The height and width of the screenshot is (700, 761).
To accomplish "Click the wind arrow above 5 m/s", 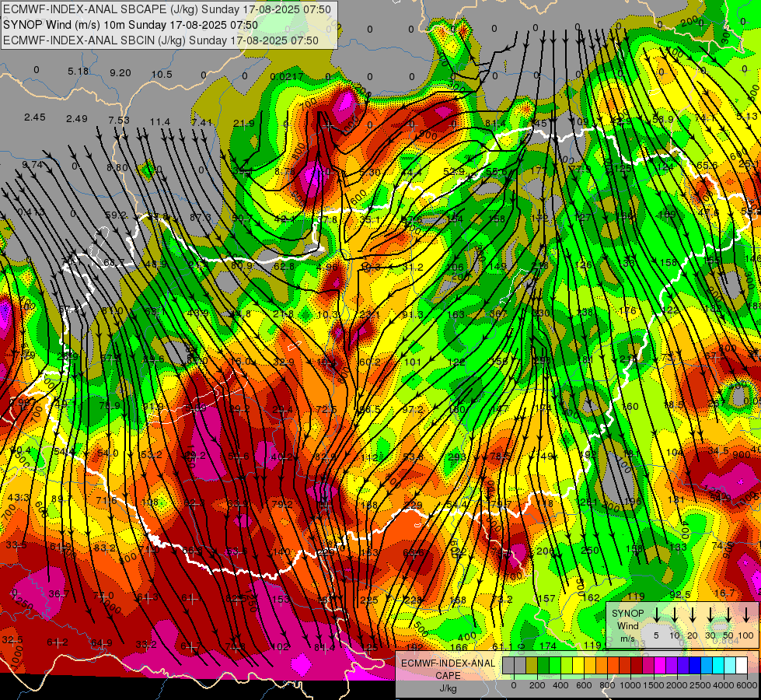I will pyautogui.click(x=656, y=614).
